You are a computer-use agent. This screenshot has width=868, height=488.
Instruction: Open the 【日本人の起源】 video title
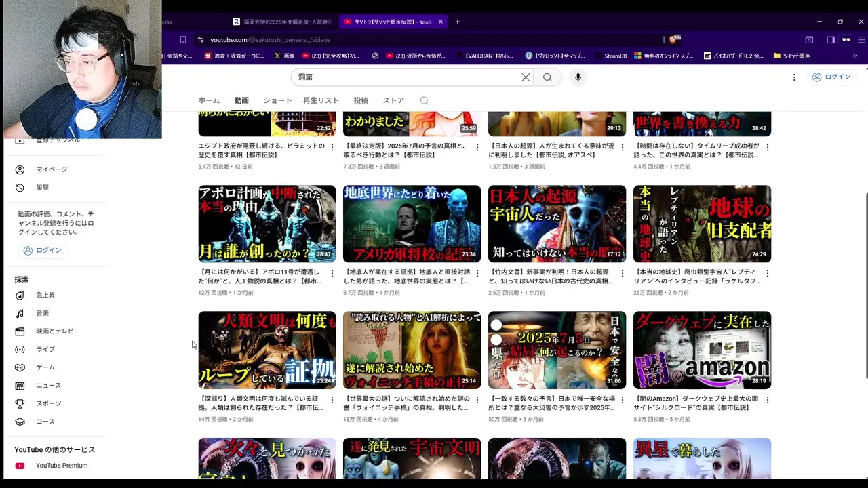551,150
